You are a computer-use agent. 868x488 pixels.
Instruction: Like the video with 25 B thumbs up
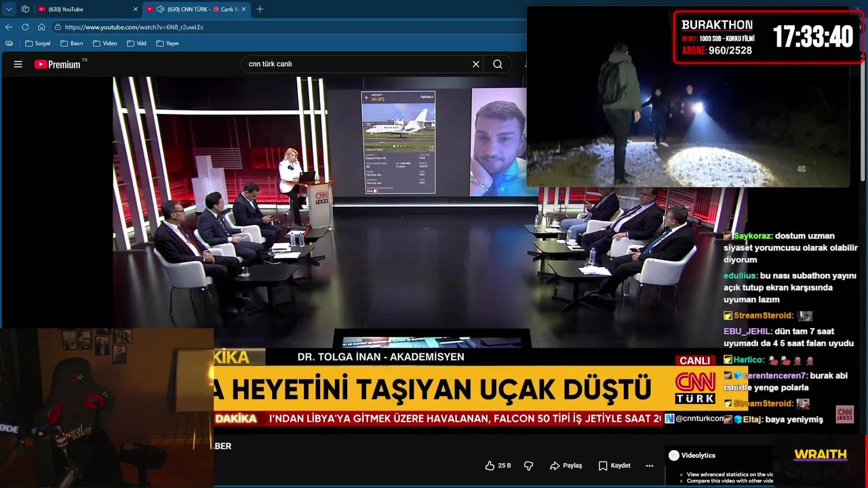tap(498, 466)
